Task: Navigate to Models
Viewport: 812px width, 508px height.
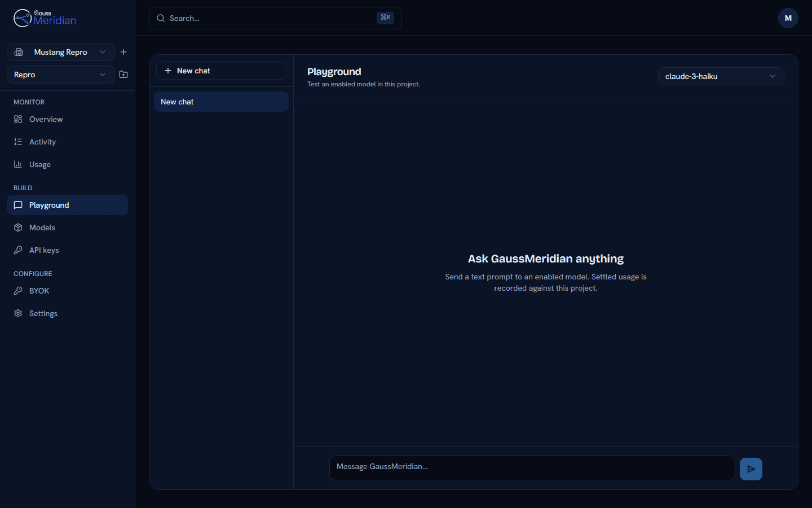Action: [67, 227]
